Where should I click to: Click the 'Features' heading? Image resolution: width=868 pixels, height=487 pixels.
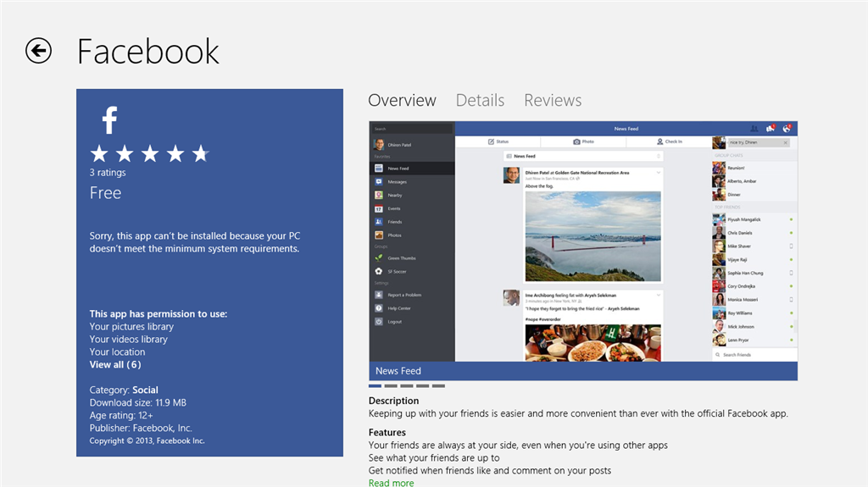pos(387,432)
